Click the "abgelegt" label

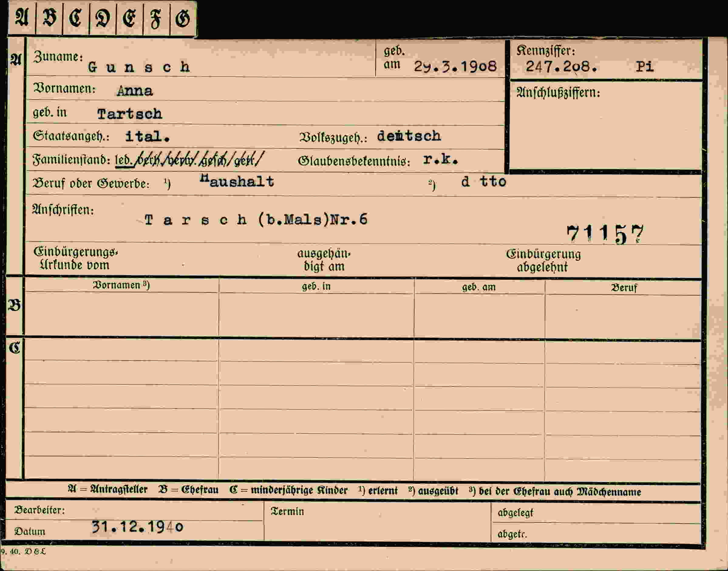[515, 513]
